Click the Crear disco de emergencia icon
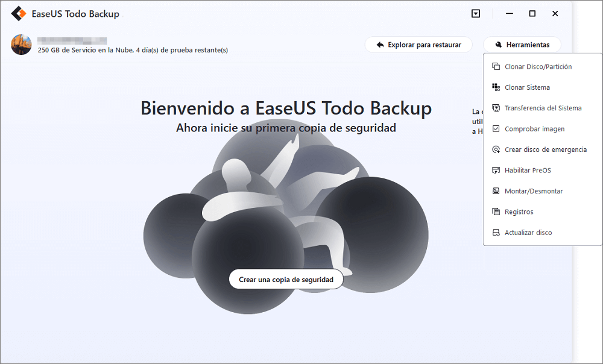 496,149
